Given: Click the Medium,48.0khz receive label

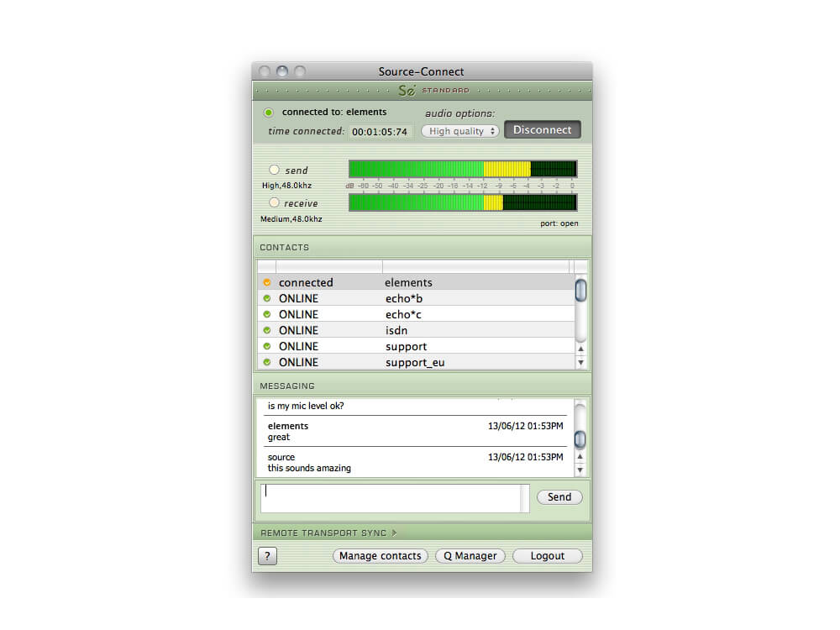Looking at the screenshot, I should pyautogui.click(x=291, y=219).
